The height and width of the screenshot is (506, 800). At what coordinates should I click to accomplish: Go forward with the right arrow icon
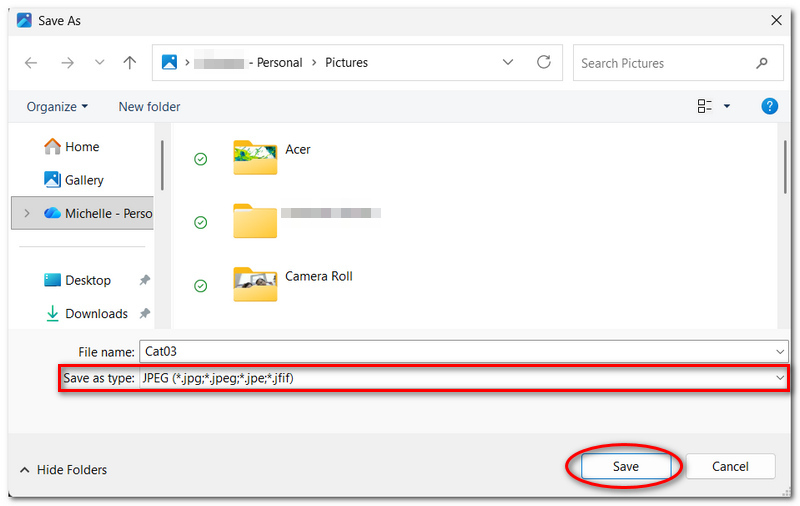[x=67, y=63]
